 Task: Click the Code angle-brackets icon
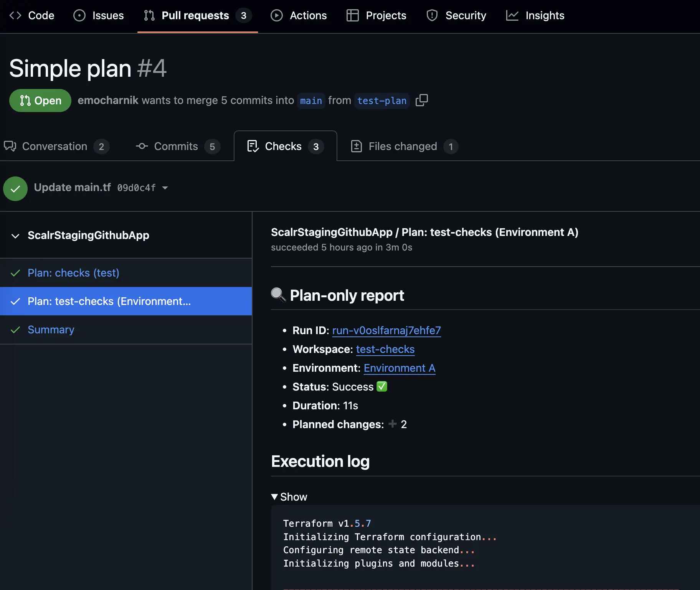click(x=15, y=15)
